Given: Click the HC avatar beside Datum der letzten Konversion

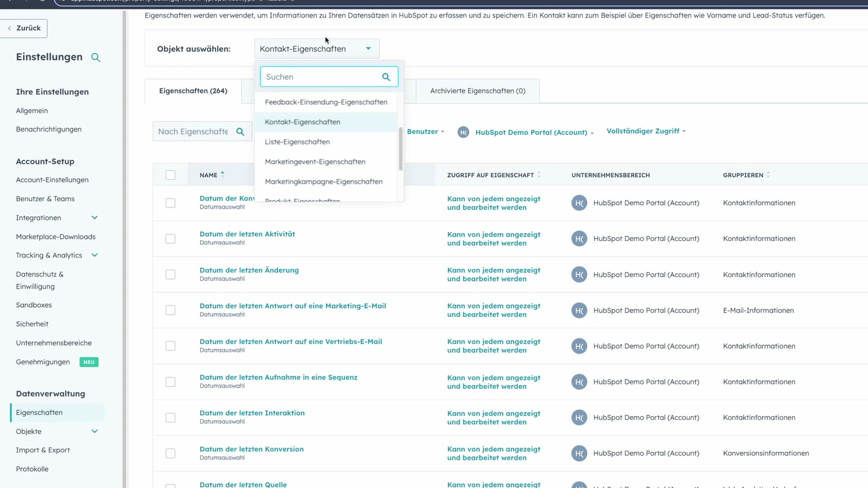Looking at the screenshot, I should pos(579,453).
